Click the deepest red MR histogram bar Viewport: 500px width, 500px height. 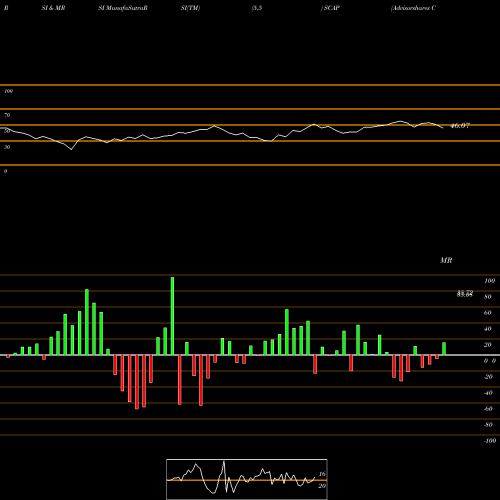click(137, 382)
